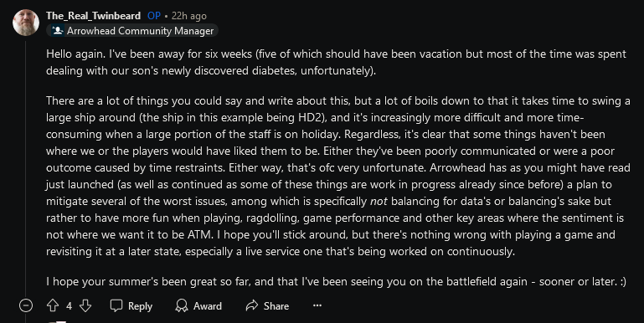The width and height of the screenshot is (644, 323).
Task: Collapse the comment thread with minus circle
Action: pos(26,305)
